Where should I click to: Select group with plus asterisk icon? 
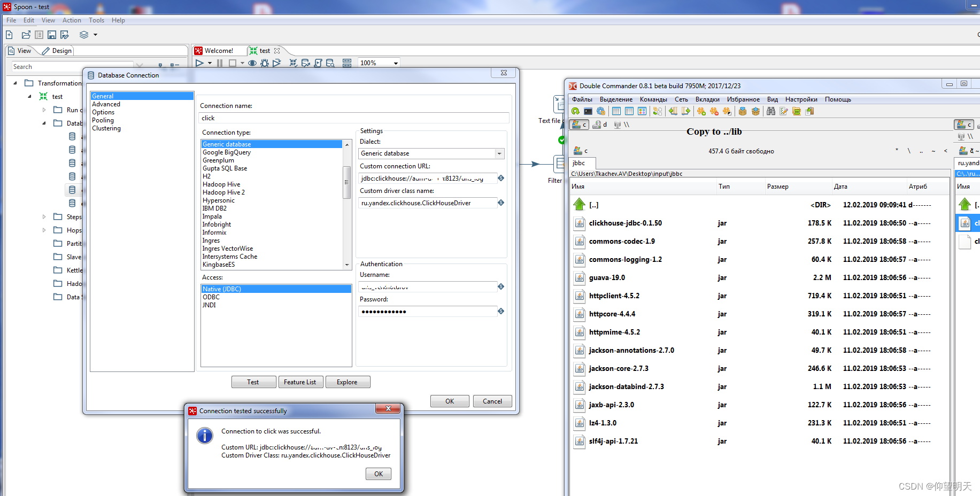(x=701, y=111)
